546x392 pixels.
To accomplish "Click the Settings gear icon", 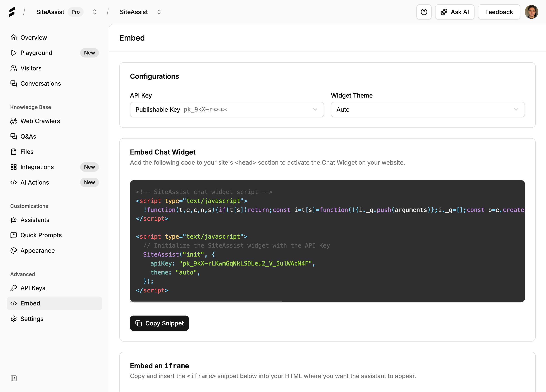I will (14, 319).
